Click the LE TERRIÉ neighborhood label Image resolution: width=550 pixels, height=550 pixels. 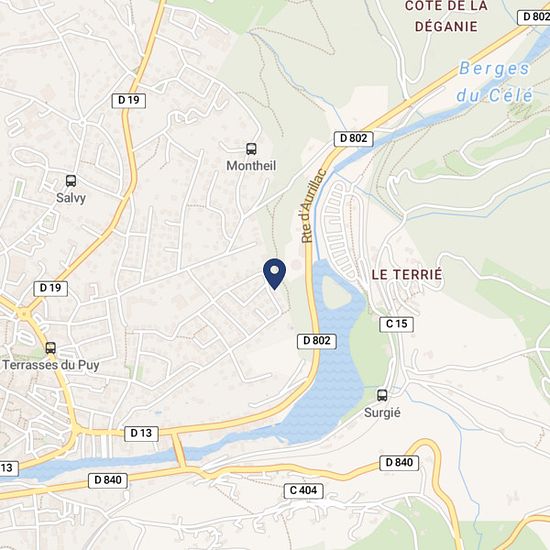click(x=407, y=275)
